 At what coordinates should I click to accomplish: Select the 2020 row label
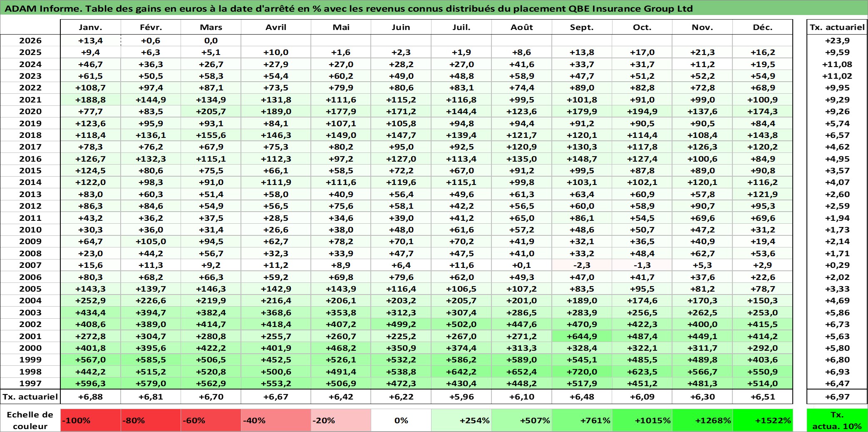click(x=30, y=111)
